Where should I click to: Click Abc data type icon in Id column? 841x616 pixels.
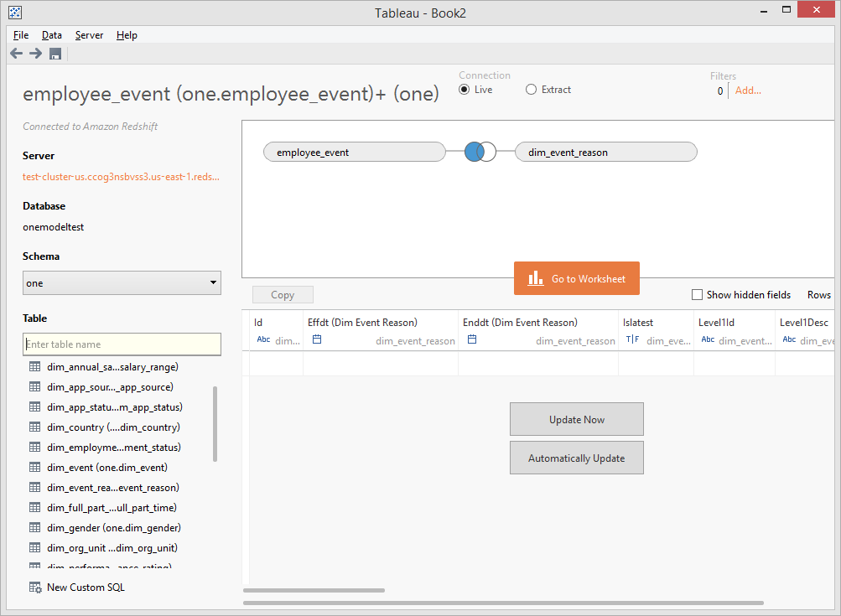263,339
